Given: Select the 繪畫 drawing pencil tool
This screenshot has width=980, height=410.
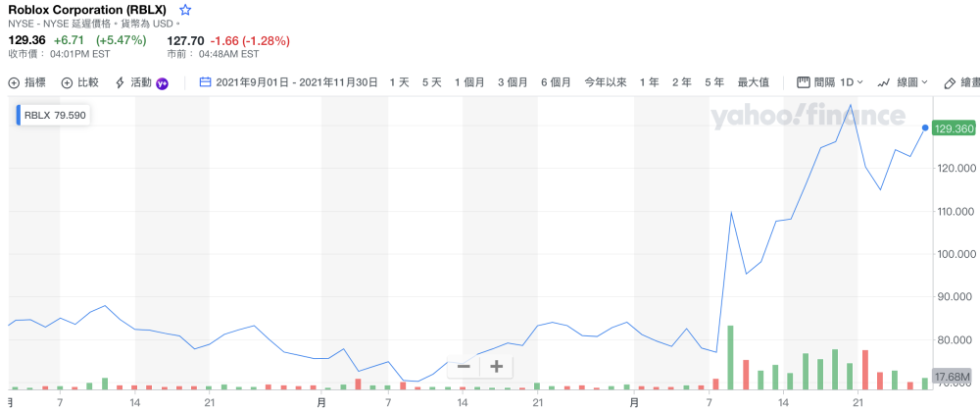Looking at the screenshot, I should pyautogui.click(x=950, y=82).
